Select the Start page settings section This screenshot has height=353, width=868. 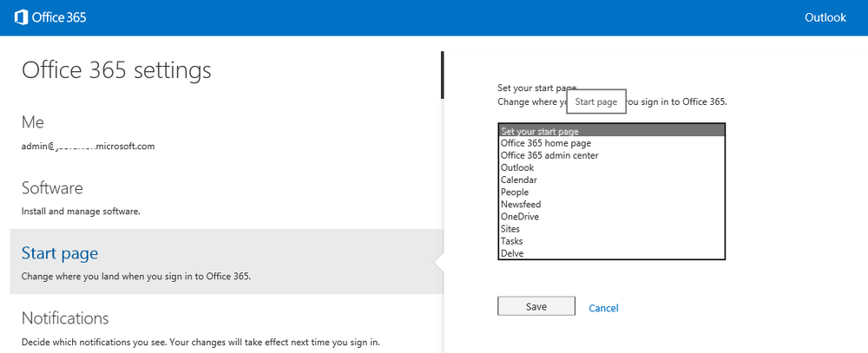227,261
